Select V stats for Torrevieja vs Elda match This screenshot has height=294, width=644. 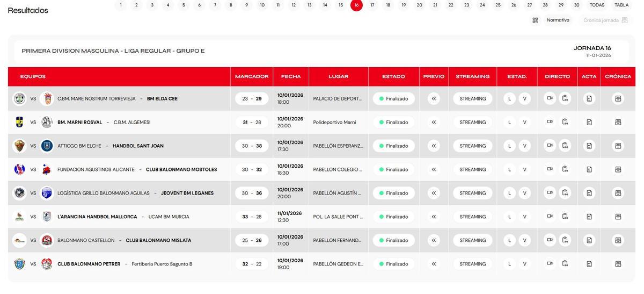coord(525,98)
